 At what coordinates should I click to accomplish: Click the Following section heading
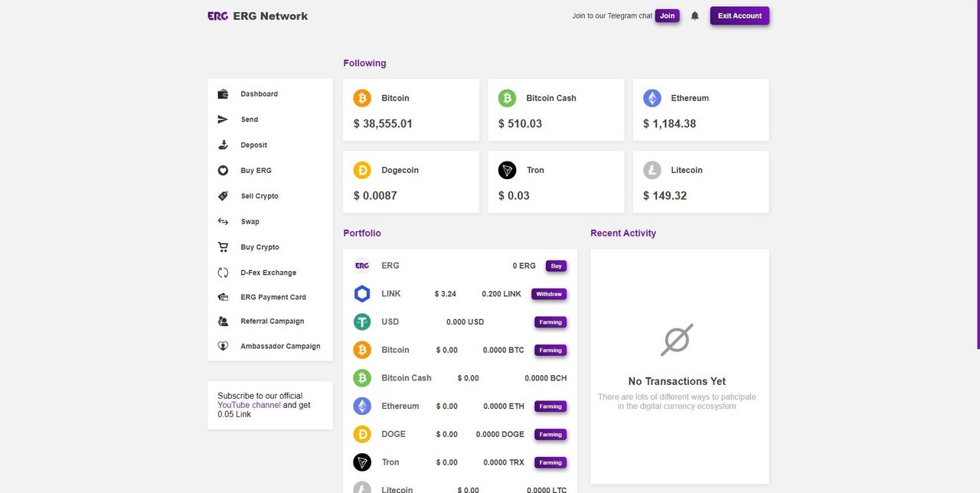[x=364, y=63]
